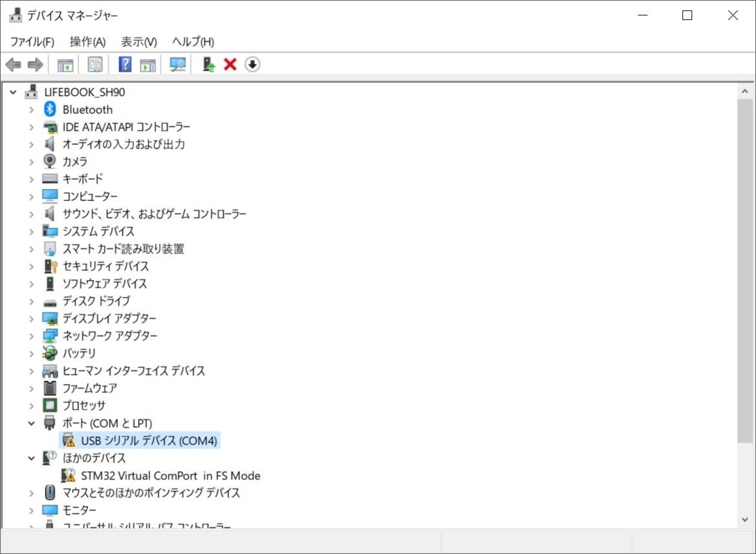Select the ポート (COM と LPT) label
This screenshot has height=554, width=756.
pyautogui.click(x=107, y=423)
